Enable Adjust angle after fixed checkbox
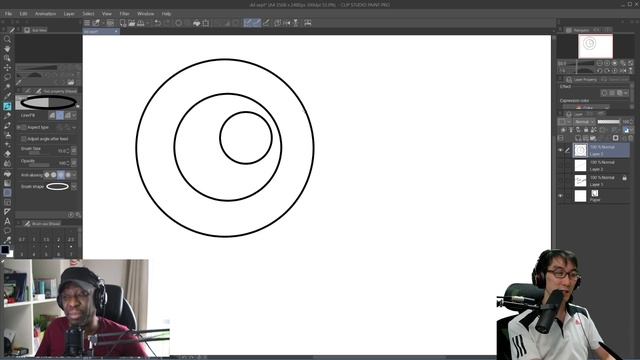640x360 pixels. click(23, 139)
